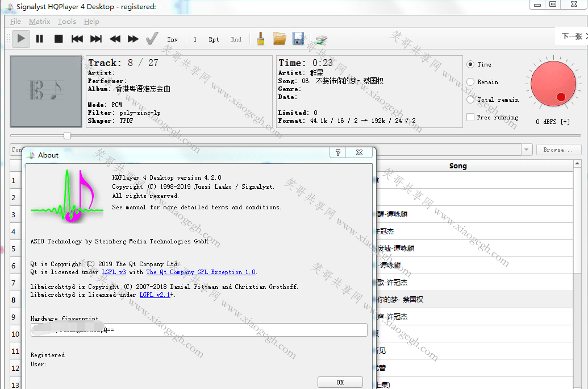Click the playlist scrollbar up arrow

pos(577,164)
